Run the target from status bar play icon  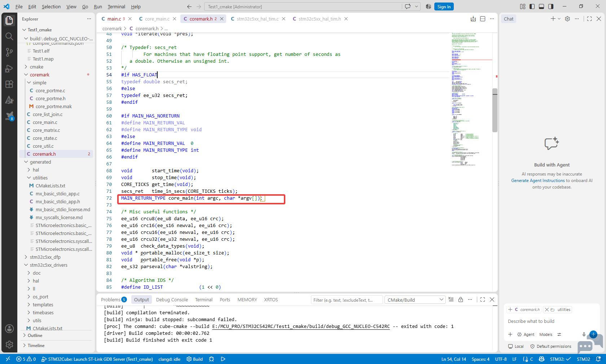pos(223,359)
